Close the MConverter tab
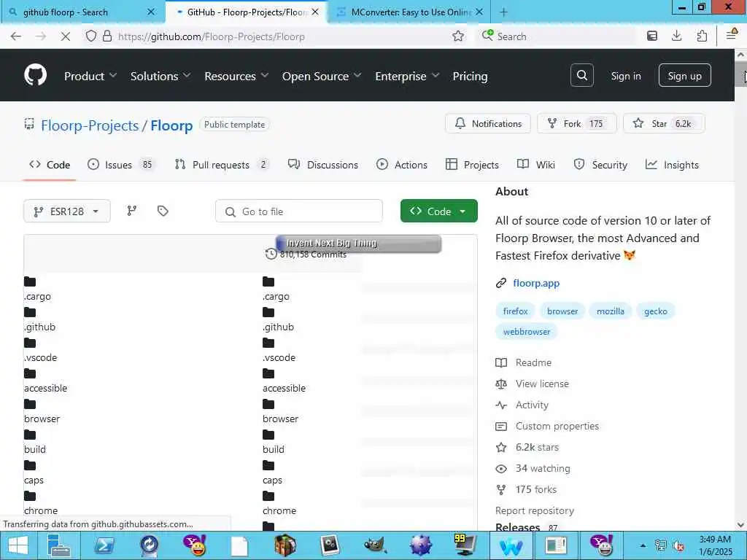This screenshot has height=560, width=747. click(479, 12)
